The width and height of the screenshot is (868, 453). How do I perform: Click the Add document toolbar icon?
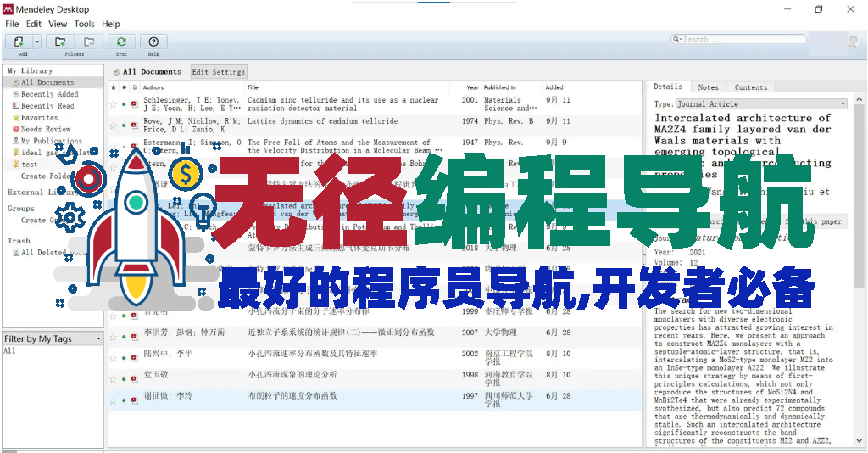19,42
